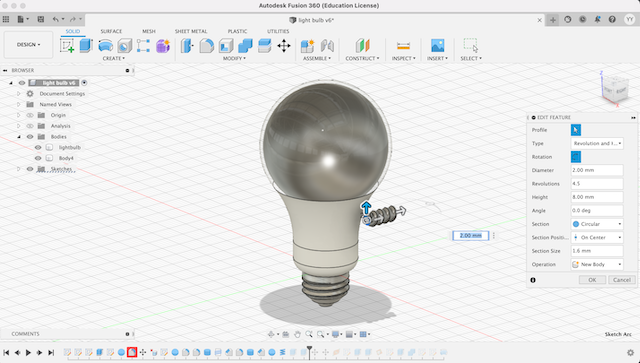This screenshot has height=363, width=640.
Task: Select the Fillet tool
Action: (207, 45)
